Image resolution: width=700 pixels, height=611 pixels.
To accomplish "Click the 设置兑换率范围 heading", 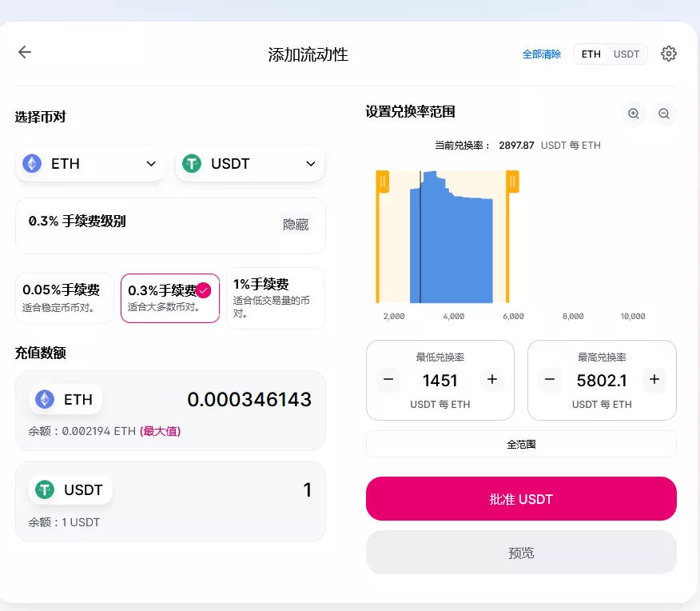I will pyautogui.click(x=410, y=112).
